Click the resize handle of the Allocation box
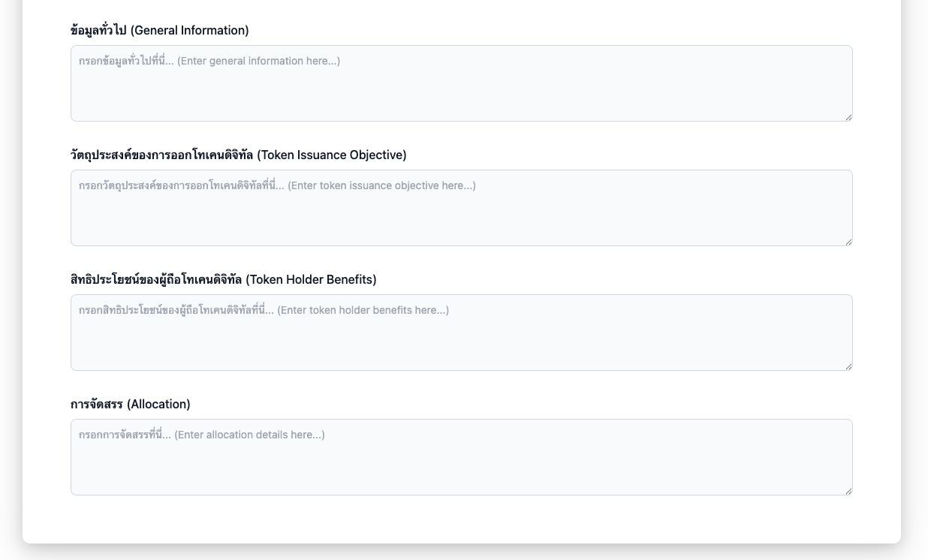 click(x=848, y=491)
